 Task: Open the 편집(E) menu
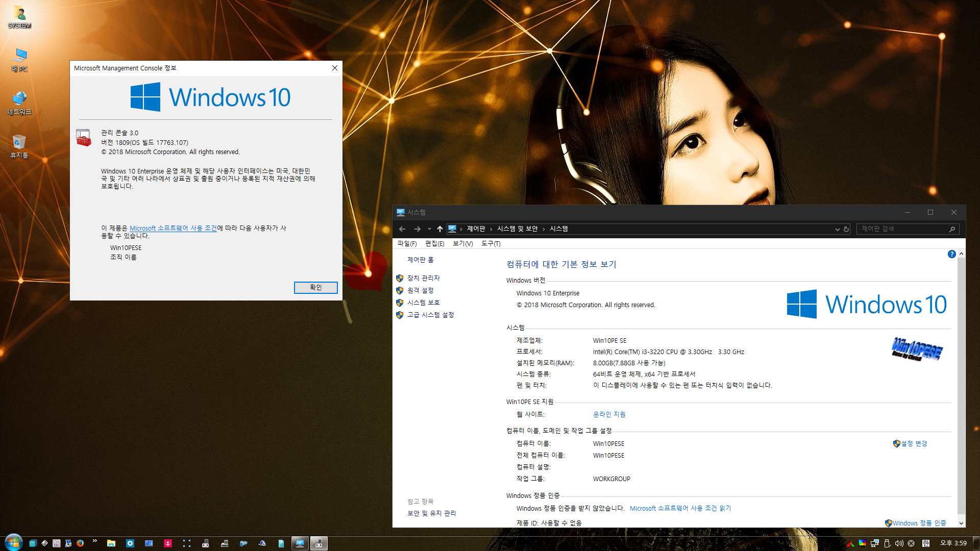point(434,243)
